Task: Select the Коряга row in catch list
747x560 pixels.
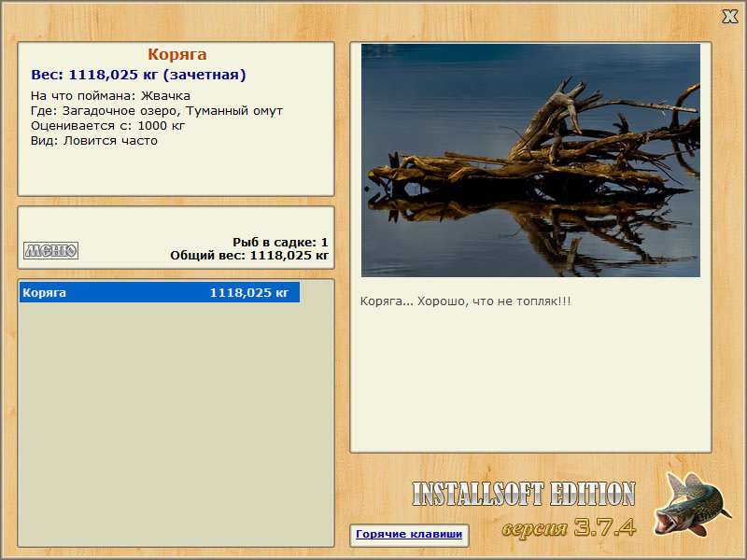Action: click(160, 292)
